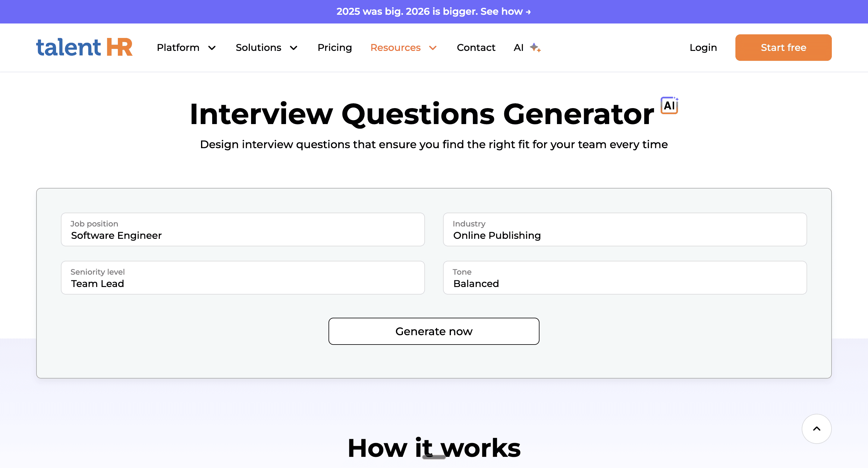
Task: Click the Job position field showing Software Engineer
Action: pyautogui.click(x=243, y=229)
